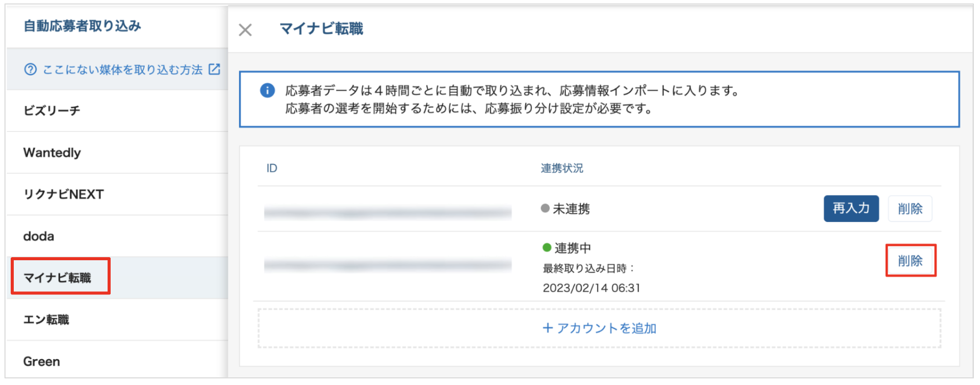Click the 連携状況 column header
980x385 pixels.
coord(562,168)
